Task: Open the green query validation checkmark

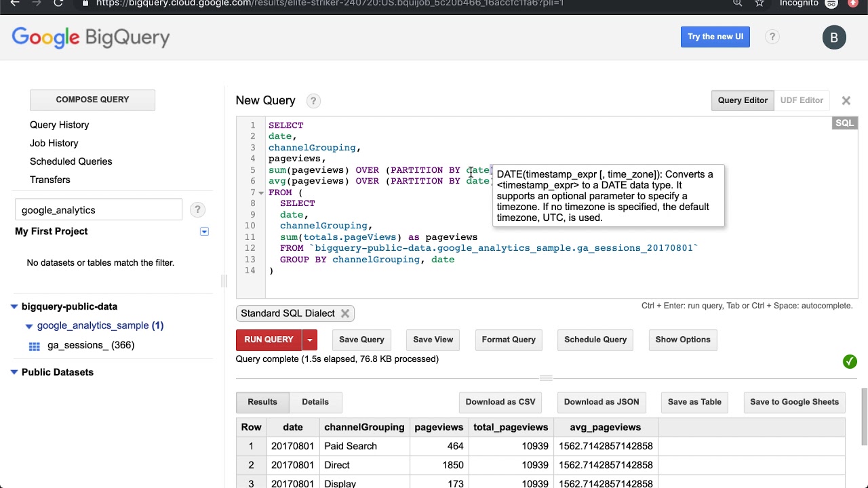Action: (850, 362)
